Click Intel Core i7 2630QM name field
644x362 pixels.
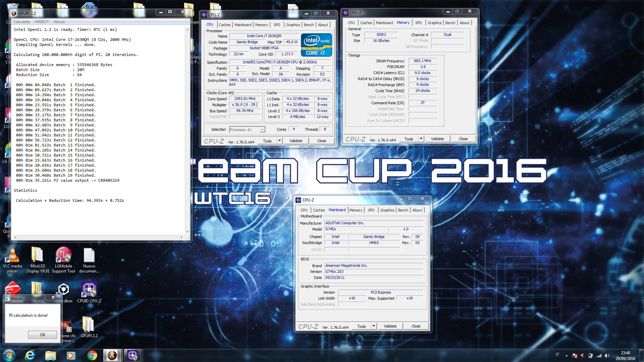264,36
